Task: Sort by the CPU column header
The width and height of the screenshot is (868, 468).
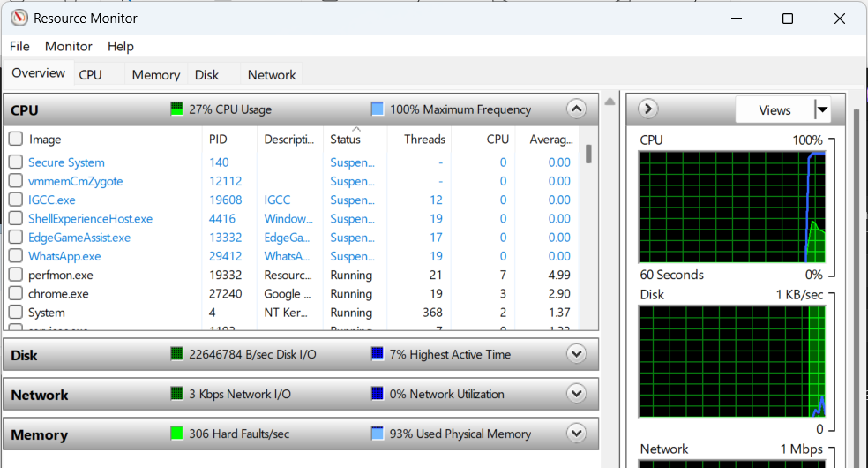Action: [x=483, y=139]
